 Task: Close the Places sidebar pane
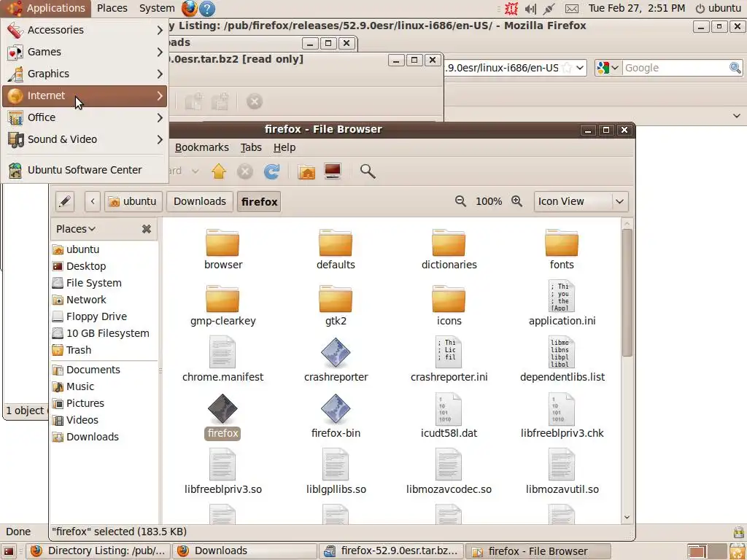147,229
